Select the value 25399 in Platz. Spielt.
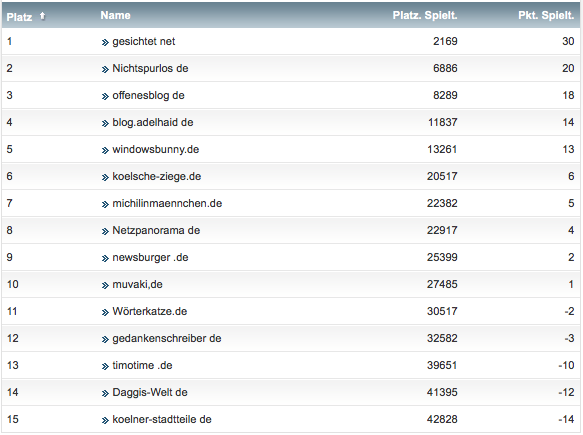 click(x=442, y=257)
